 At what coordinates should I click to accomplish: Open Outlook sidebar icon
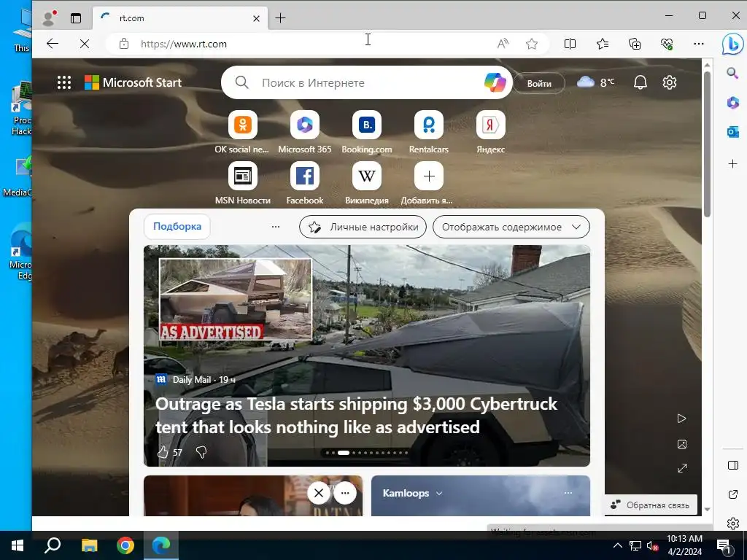pyautogui.click(x=732, y=131)
